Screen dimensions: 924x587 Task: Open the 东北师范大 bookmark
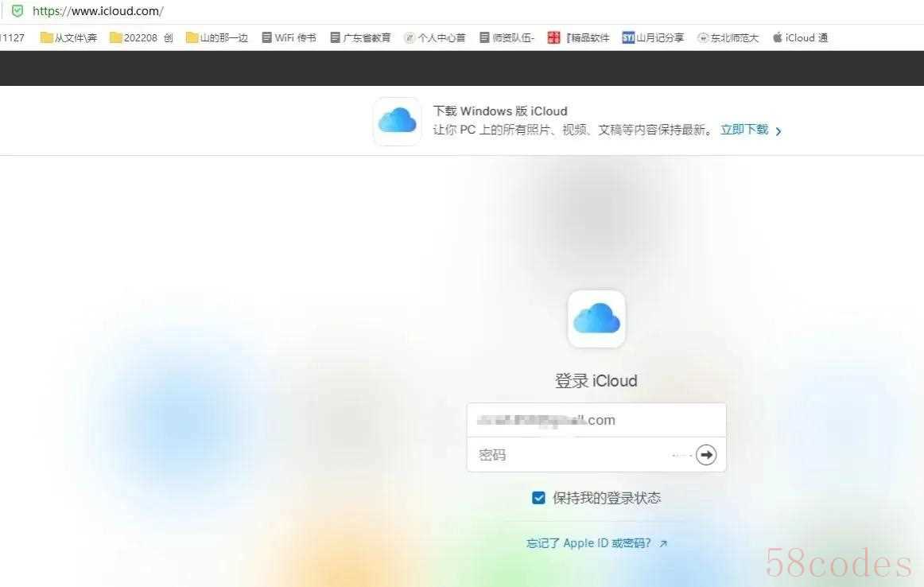click(x=728, y=37)
